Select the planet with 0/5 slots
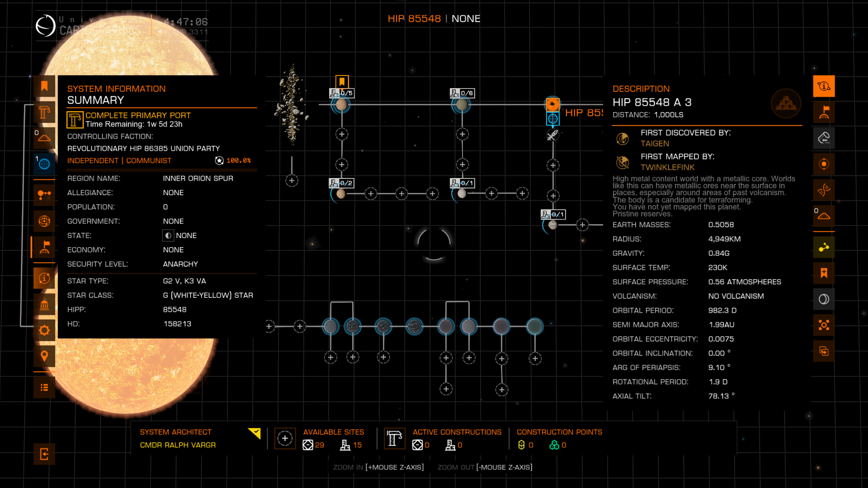 click(341, 105)
